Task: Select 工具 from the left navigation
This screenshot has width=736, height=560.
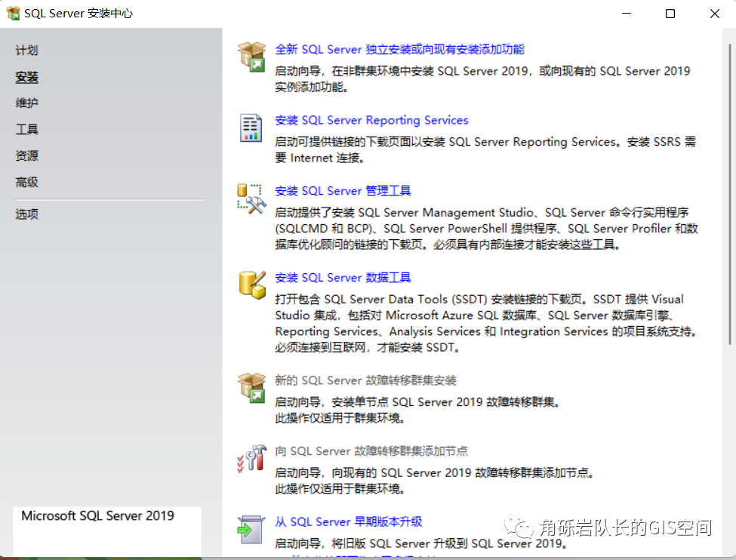Action: click(x=26, y=129)
